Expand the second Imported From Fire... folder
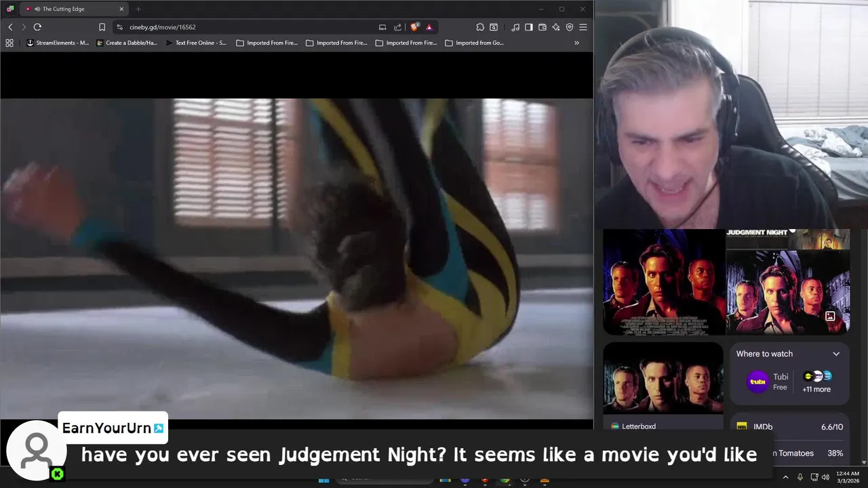This screenshot has width=868, height=488. [336, 43]
